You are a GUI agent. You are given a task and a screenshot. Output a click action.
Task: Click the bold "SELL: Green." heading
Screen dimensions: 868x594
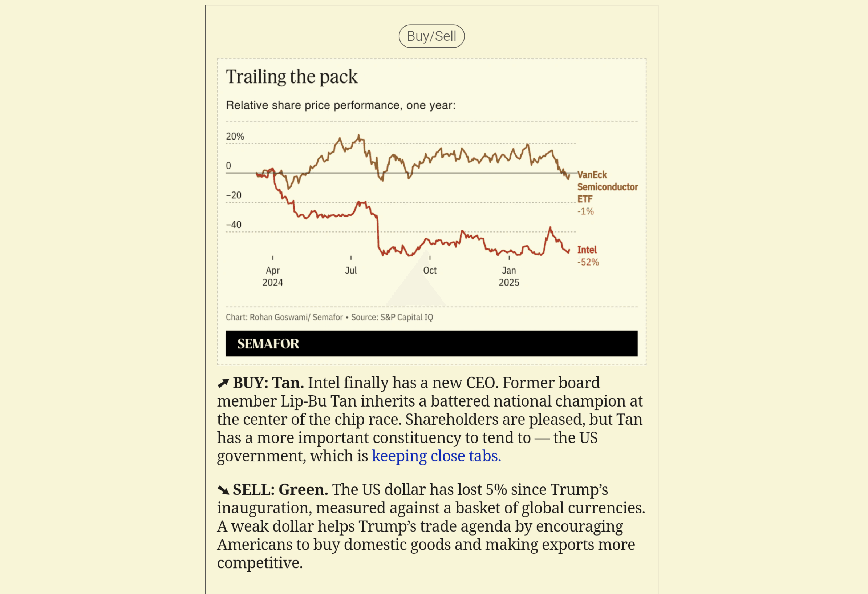[x=280, y=490]
